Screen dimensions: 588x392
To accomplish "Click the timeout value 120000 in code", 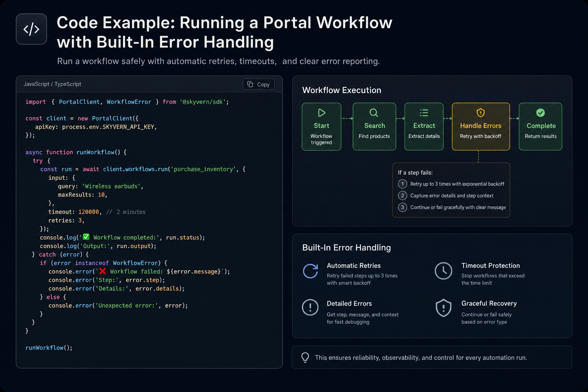I will (88, 212).
